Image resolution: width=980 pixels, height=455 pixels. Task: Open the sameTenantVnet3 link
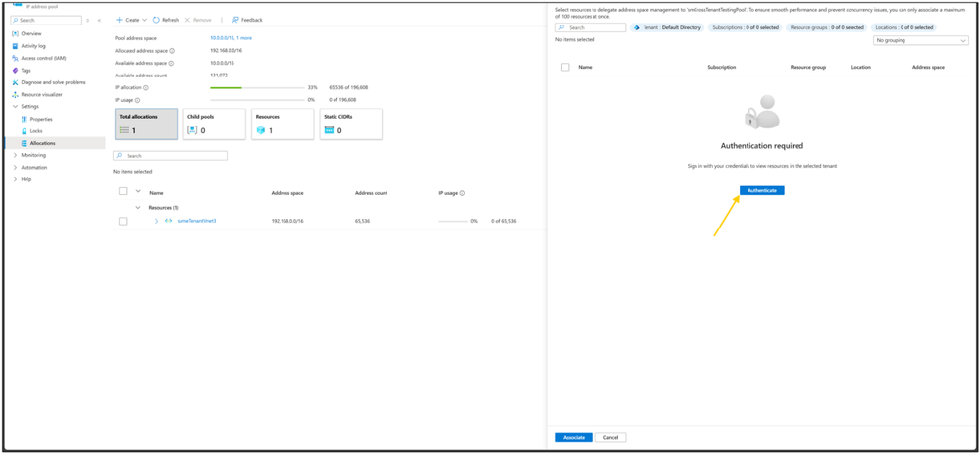(x=196, y=222)
